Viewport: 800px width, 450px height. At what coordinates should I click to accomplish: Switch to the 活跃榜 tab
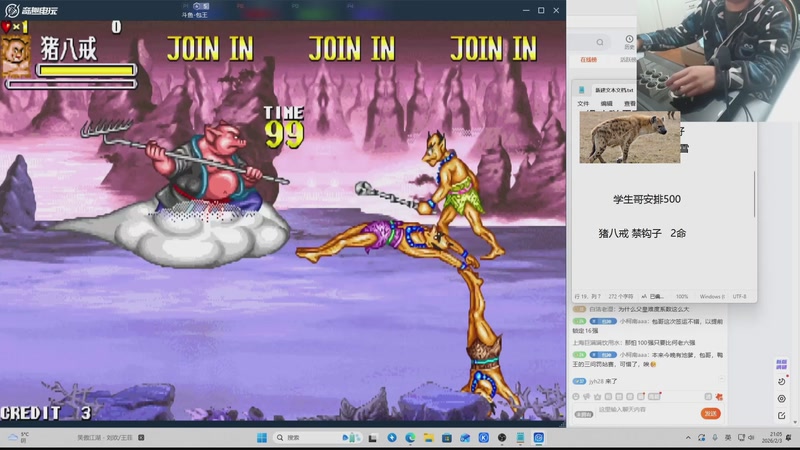coord(629,60)
